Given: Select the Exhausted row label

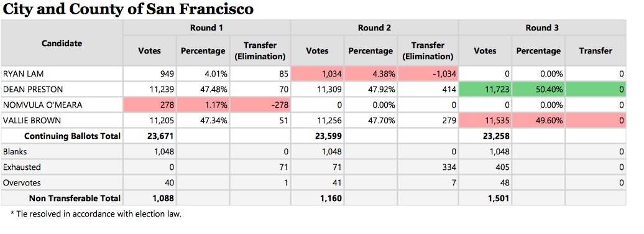Looking at the screenshot, I should pos(22,167).
